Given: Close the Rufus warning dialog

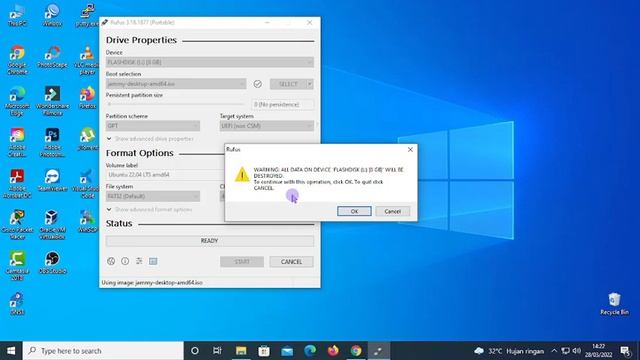Looking at the screenshot, I should tap(410, 150).
